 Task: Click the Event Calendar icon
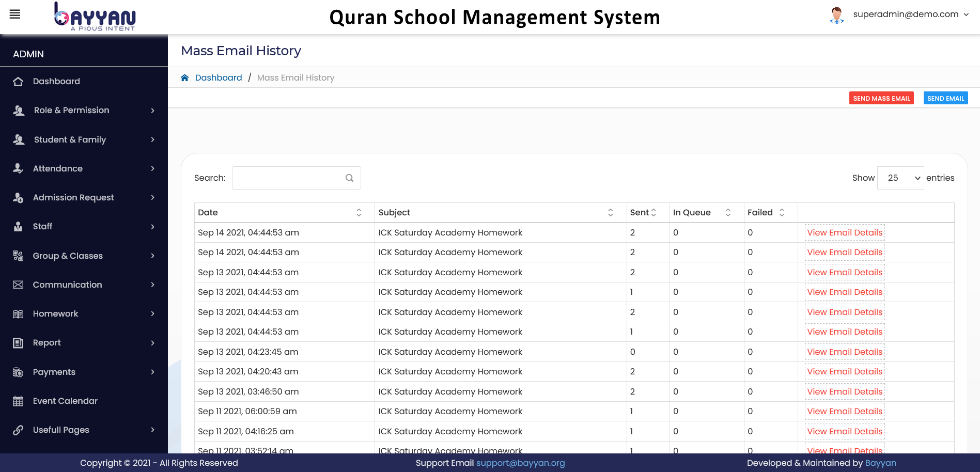click(18, 401)
